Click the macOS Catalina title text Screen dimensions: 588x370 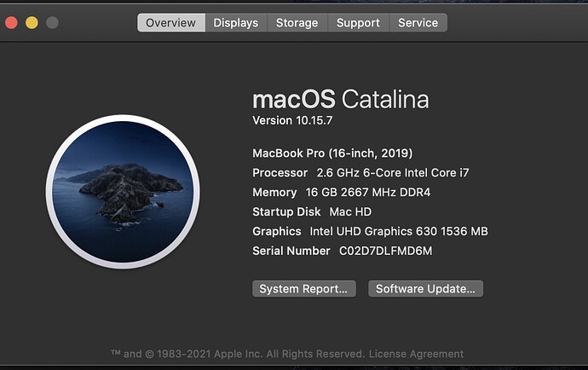[x=341, y=100]
